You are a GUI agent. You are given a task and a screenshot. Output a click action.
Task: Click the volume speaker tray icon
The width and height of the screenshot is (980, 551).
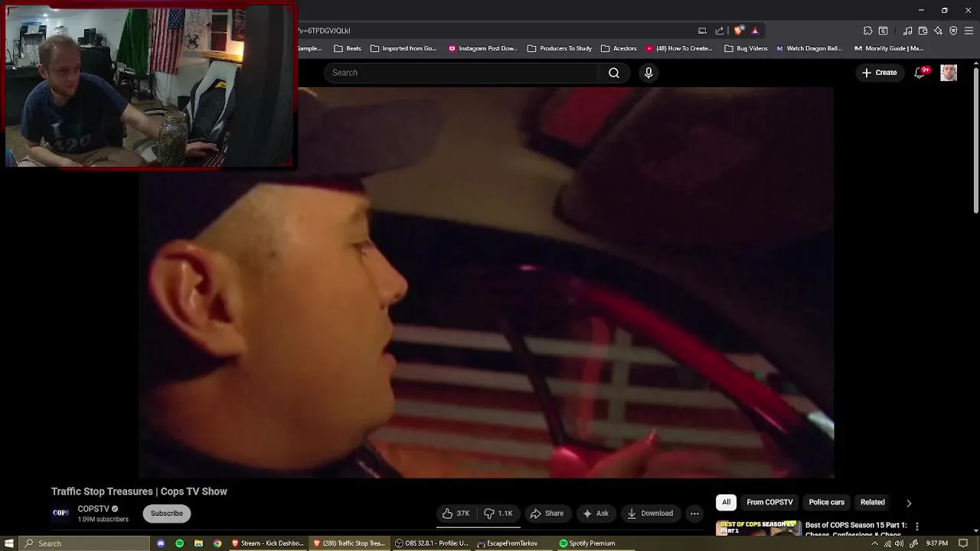(900, 543)
